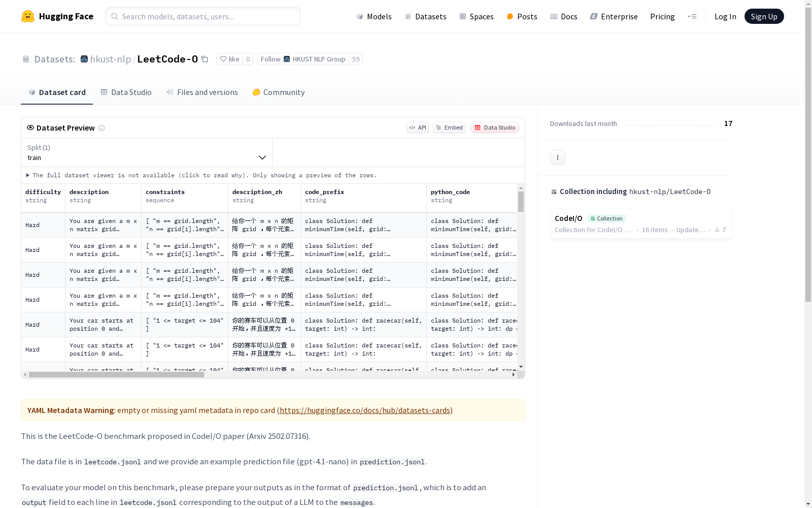Open the more options three-dot menu

[x=558, y=157]
